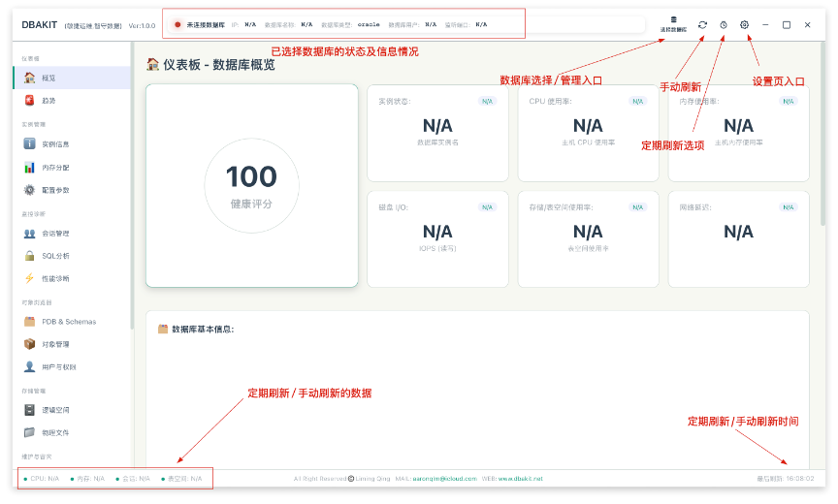This screenshot has width=838, height=504.
Task: Click the CPU 使用率 card
Action: coord(589,133)
